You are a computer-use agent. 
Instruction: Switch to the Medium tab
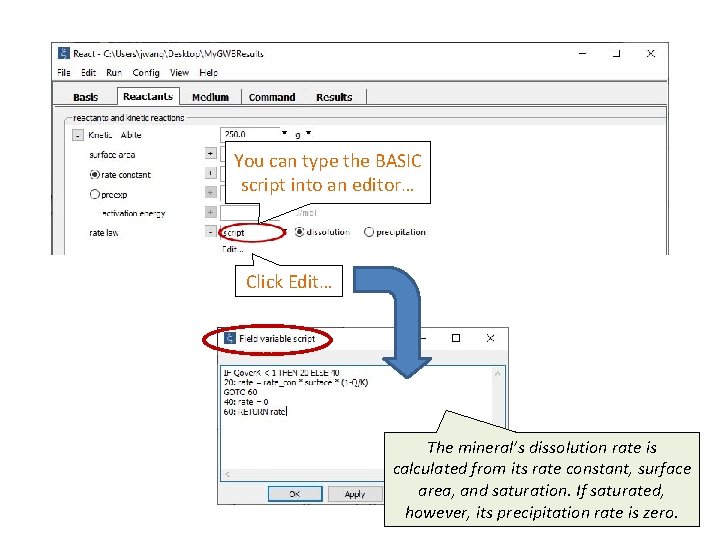(210, 97)
